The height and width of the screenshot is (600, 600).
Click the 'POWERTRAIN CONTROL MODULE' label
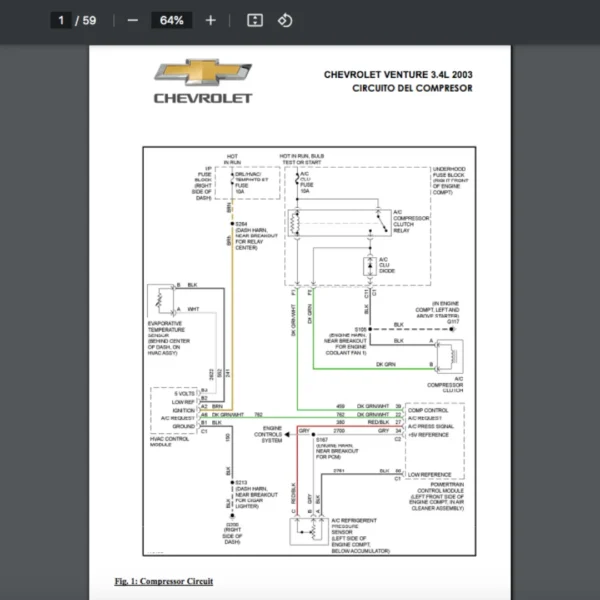(440, 488)
